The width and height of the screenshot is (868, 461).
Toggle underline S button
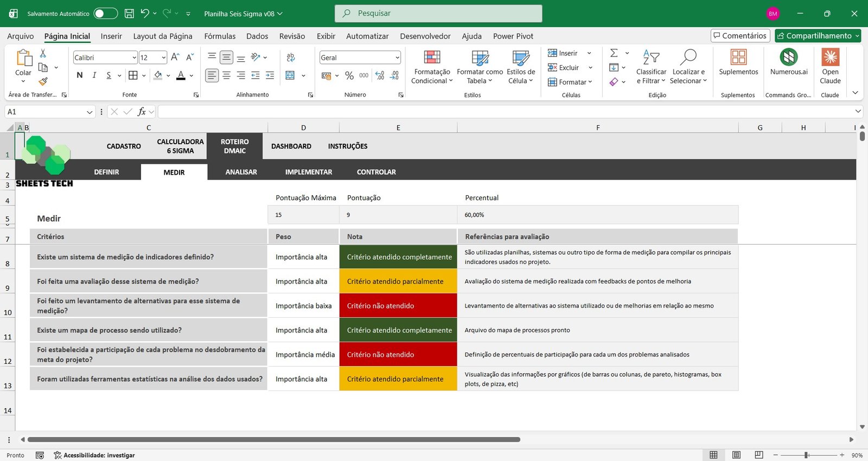coord(108,75)
